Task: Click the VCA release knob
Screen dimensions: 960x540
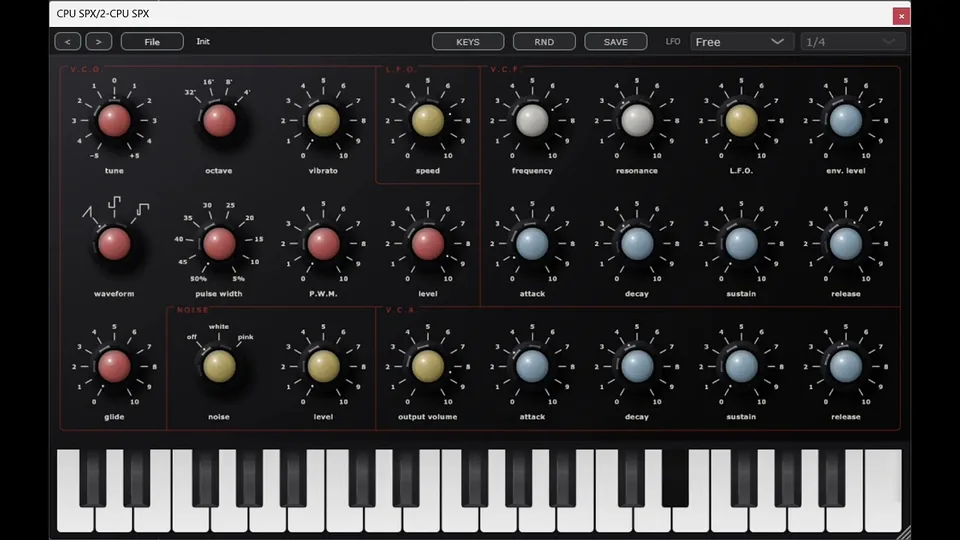Action: coord(846,366)
